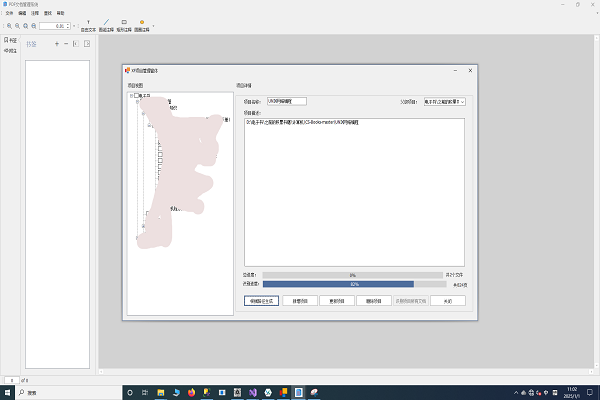Click the button right of 根据路径生成
600x400 pixels.
click(300, 301)
